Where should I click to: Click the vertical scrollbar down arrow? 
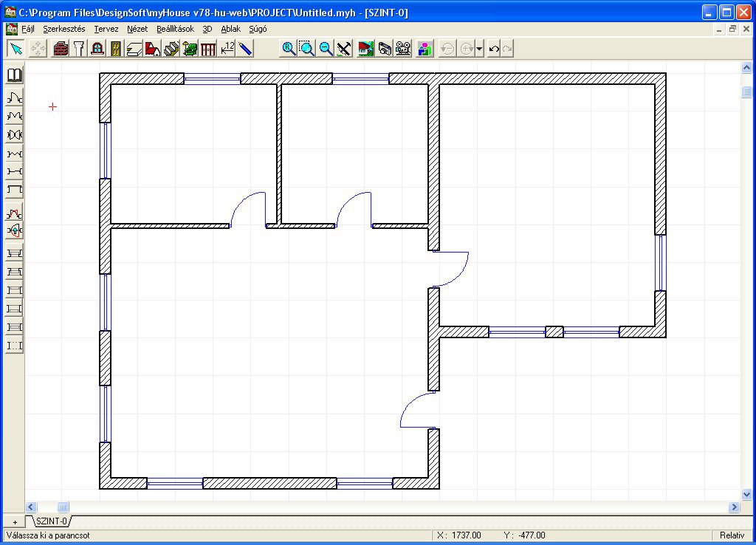746,494
